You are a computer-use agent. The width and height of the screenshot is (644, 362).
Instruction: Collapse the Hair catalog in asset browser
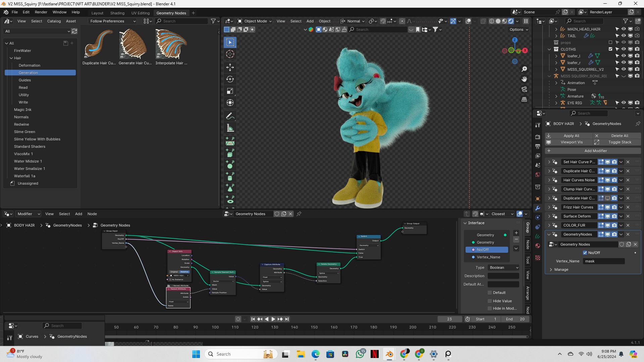[x=11, y=58]
